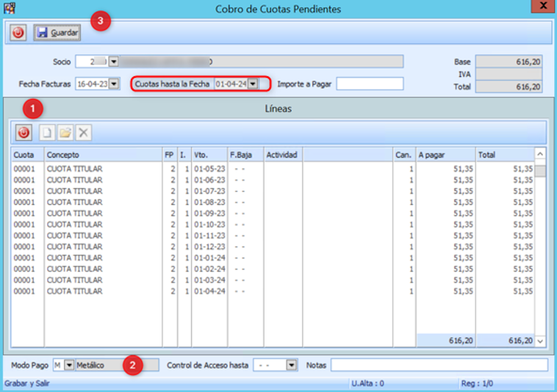Click the Fecha Facturas date field 16-04-23
The image size is (557, 392).
click(x=93, y=84)
